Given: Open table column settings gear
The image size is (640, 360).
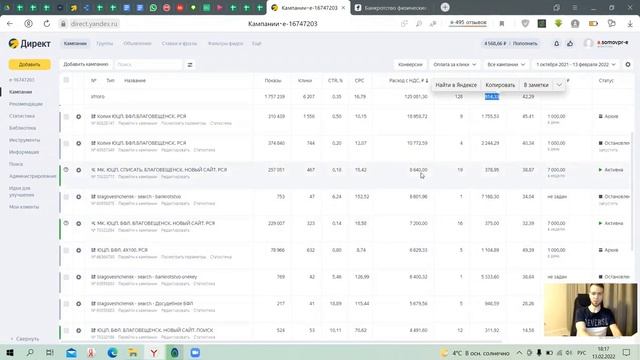Looking at the screenshot, I should click(628, 64).
